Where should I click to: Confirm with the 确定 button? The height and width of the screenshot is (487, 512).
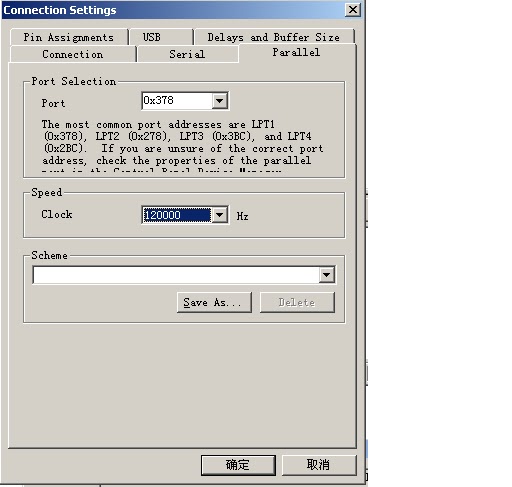[x=238, y=465]
